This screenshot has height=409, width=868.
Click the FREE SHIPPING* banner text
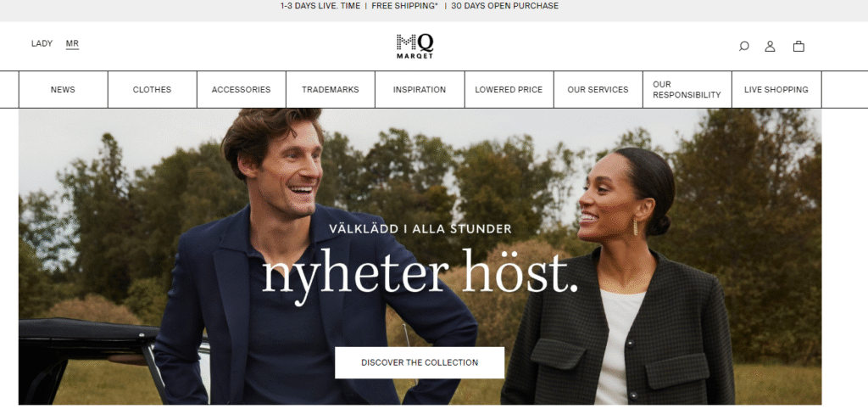click(404, 6)
